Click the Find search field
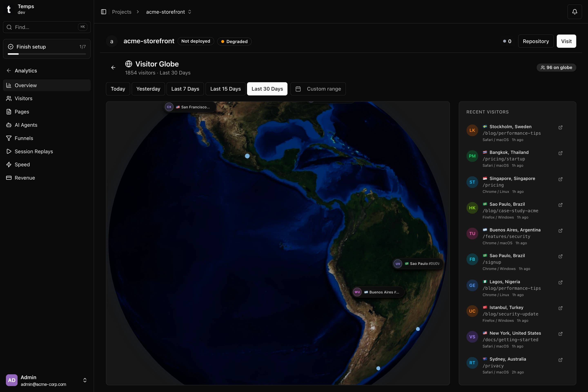 click(47, 27)
